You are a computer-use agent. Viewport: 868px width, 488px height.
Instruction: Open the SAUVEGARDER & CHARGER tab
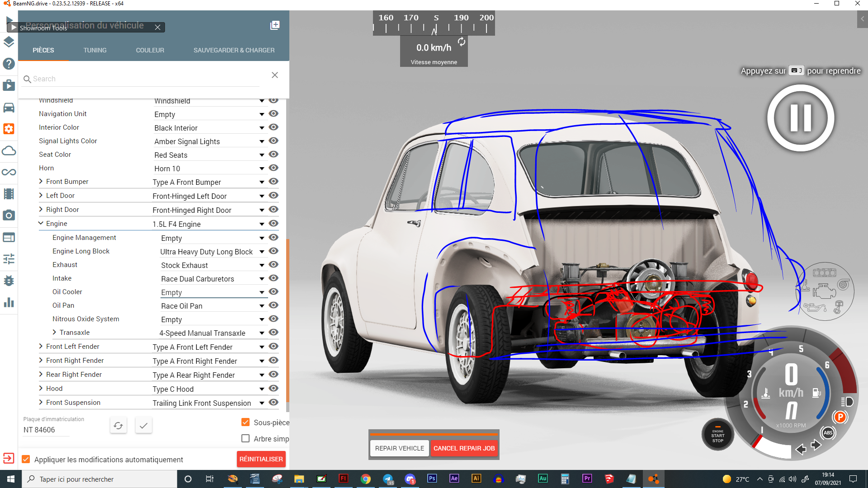[234, 50]
